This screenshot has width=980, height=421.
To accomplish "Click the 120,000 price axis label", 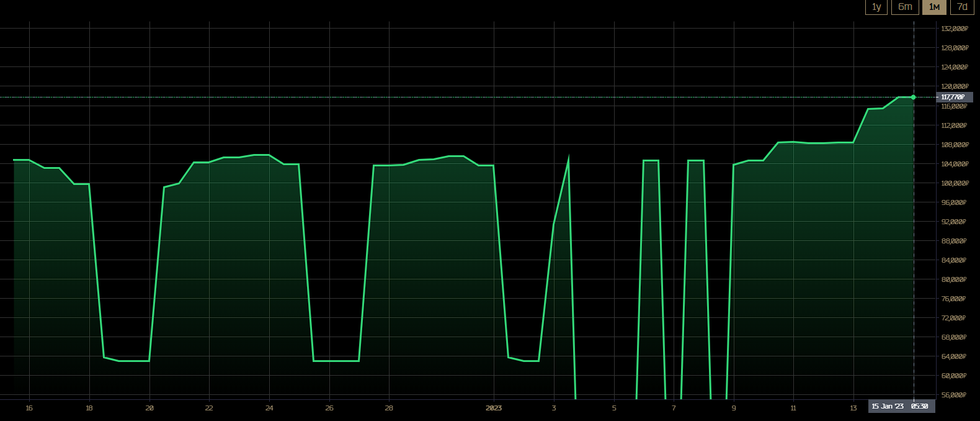I will 954,86.
